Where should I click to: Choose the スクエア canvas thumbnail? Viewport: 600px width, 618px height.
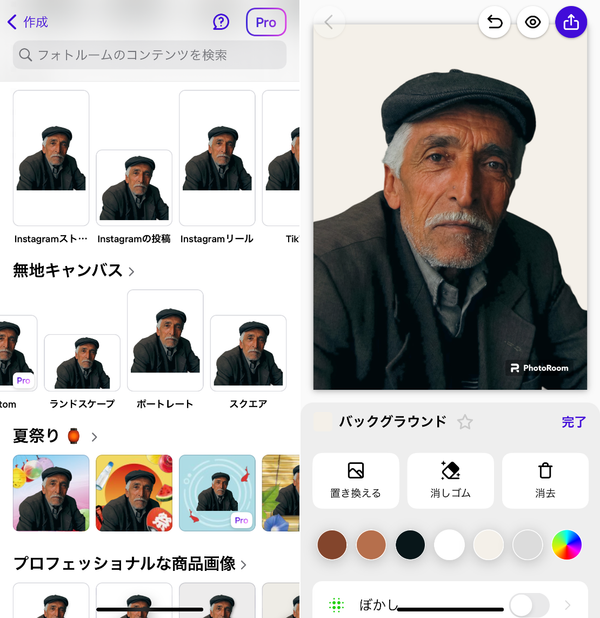pyautogui.click(x=248, y=353)
